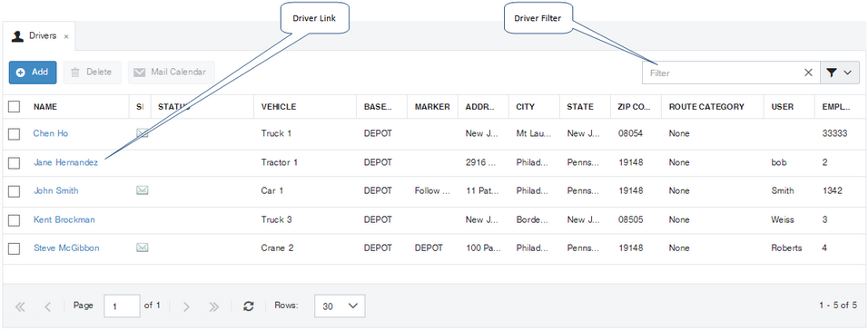Sort by the CITY column header

(526, 107)
